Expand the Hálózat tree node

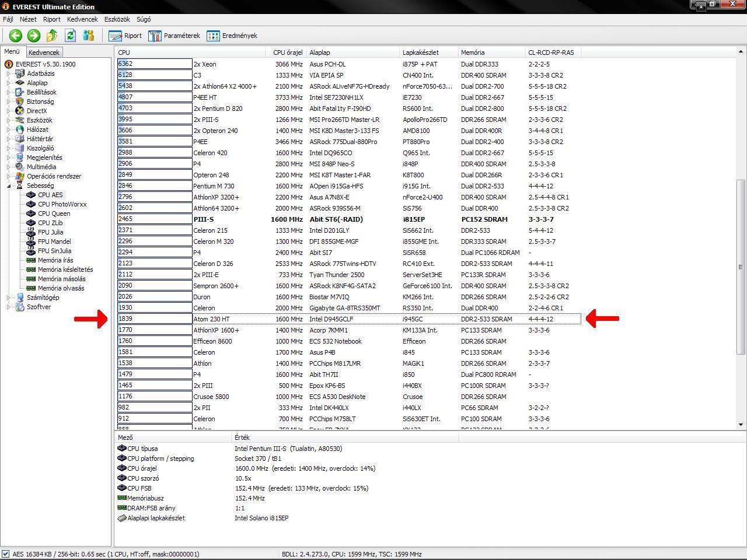coord(9,129)
